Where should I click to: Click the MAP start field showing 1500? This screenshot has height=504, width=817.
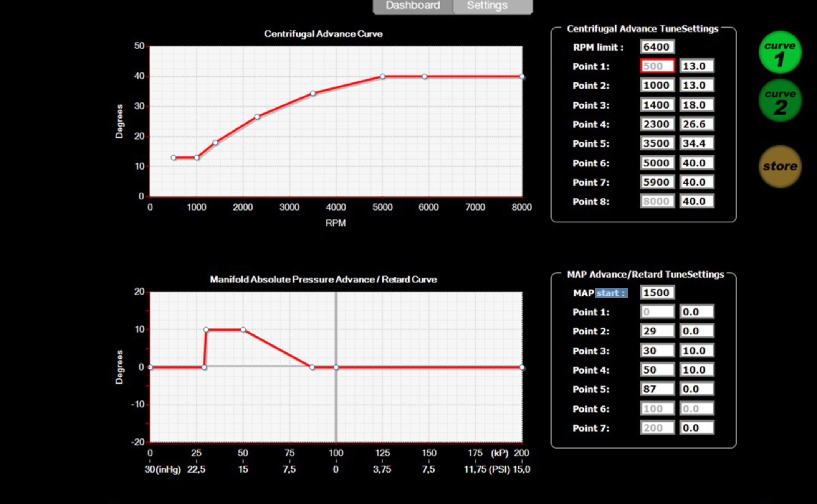pyautogui.click(x=657, y=293)
